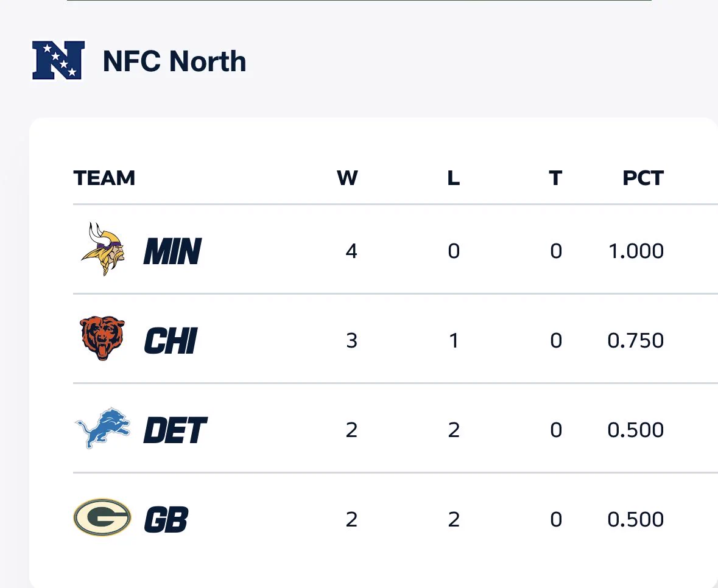Viewport: 718px width, 588px height.
Task: Open the MIN team link
Action: (x=172, y=251)
